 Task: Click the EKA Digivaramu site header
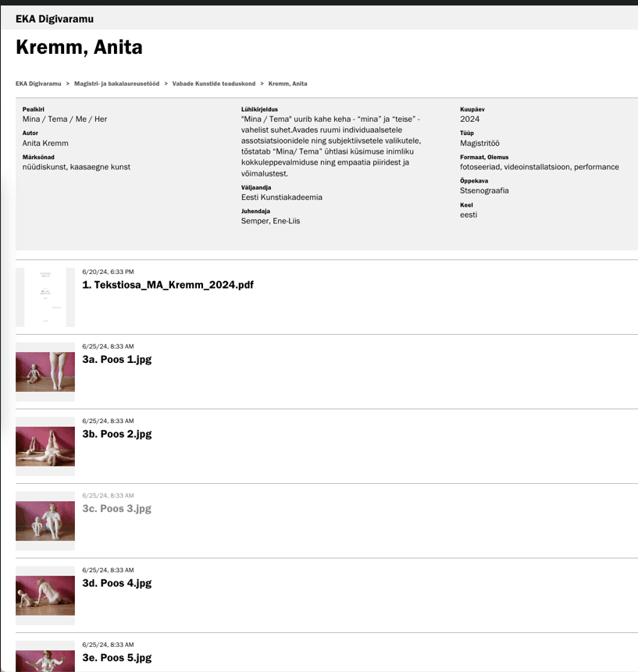pos(54,19)
